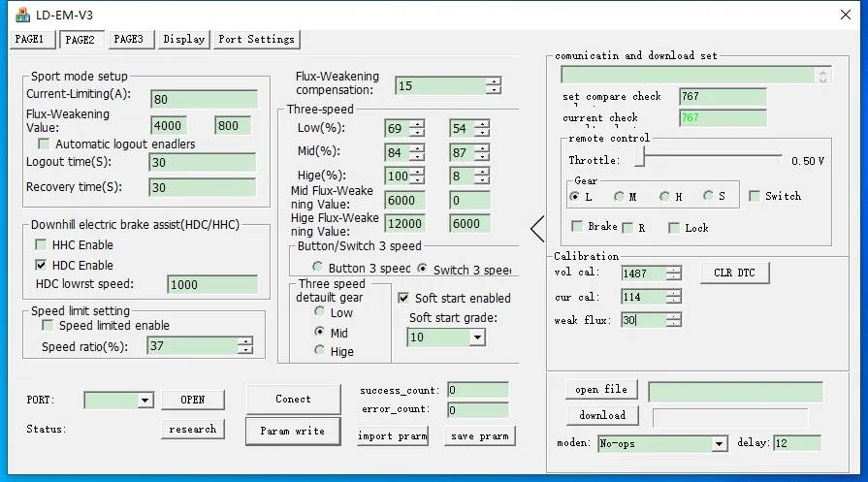Select gear M radio button
868x482 pixels.
[619, 197]
